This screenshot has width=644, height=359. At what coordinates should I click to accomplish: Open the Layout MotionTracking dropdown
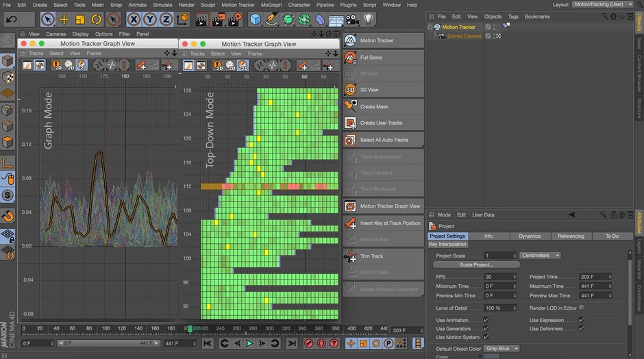pos(603,5)
